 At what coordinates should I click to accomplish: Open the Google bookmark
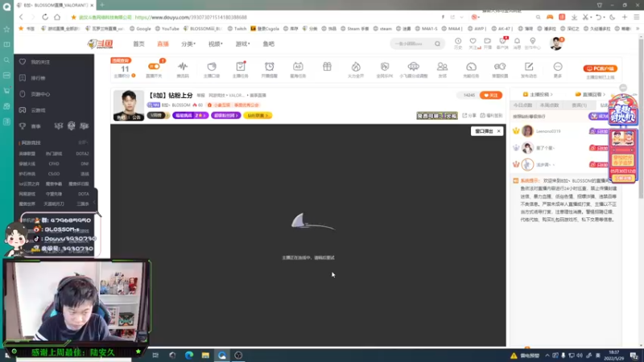coord(140,29)
